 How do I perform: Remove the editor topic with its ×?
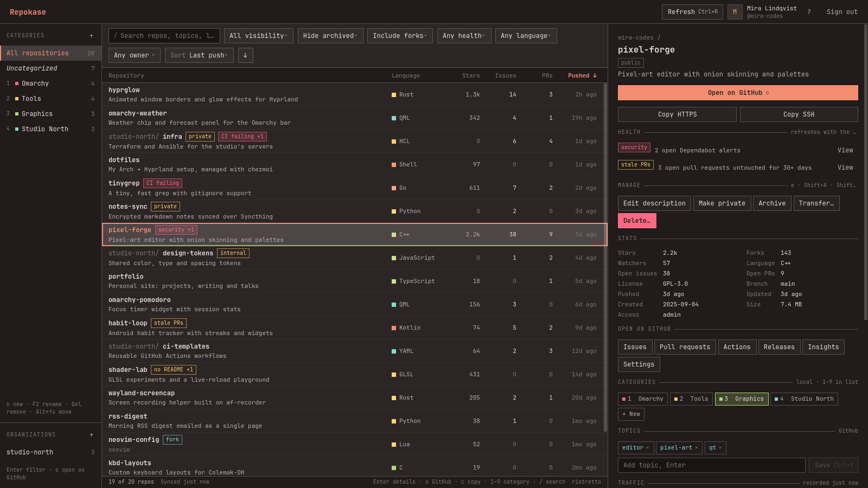647,448
